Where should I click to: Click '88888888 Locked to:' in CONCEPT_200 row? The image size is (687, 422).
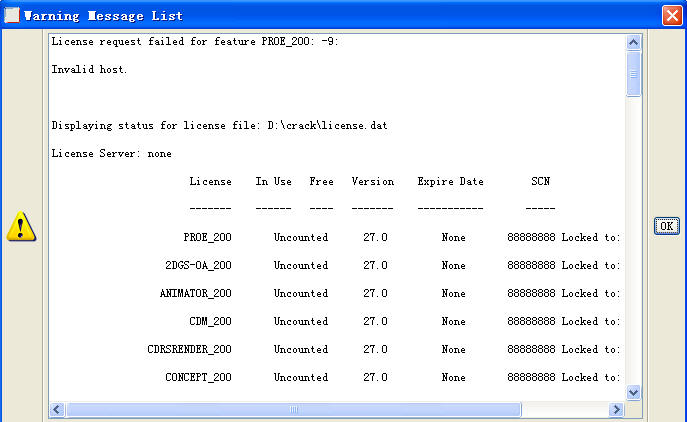click(x=563, y=378)
